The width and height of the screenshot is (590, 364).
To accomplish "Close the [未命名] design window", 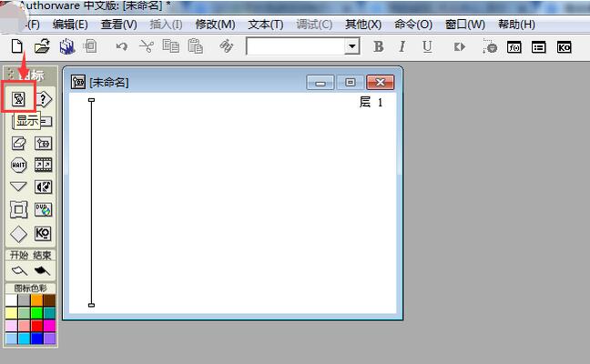I will point(380,82).
